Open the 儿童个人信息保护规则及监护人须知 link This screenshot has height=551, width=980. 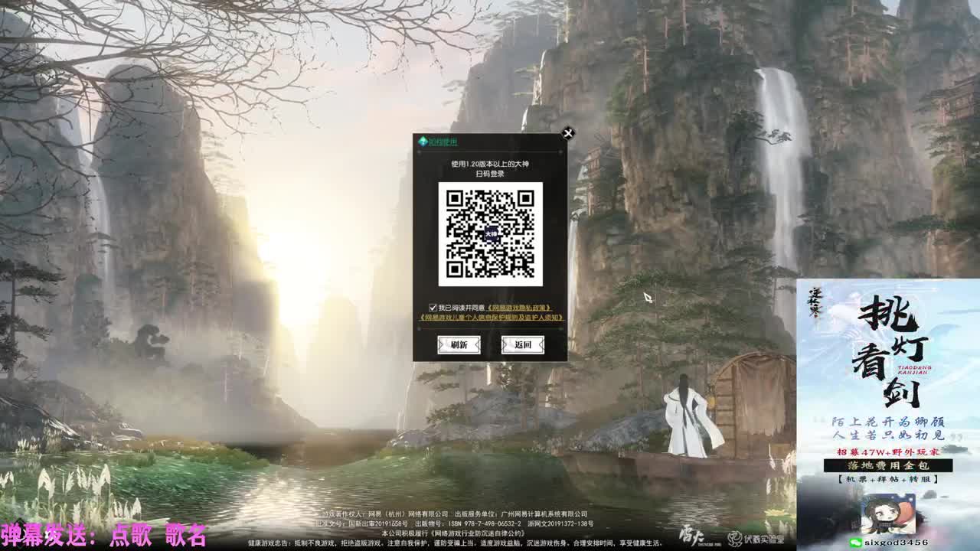coord(491,317)
